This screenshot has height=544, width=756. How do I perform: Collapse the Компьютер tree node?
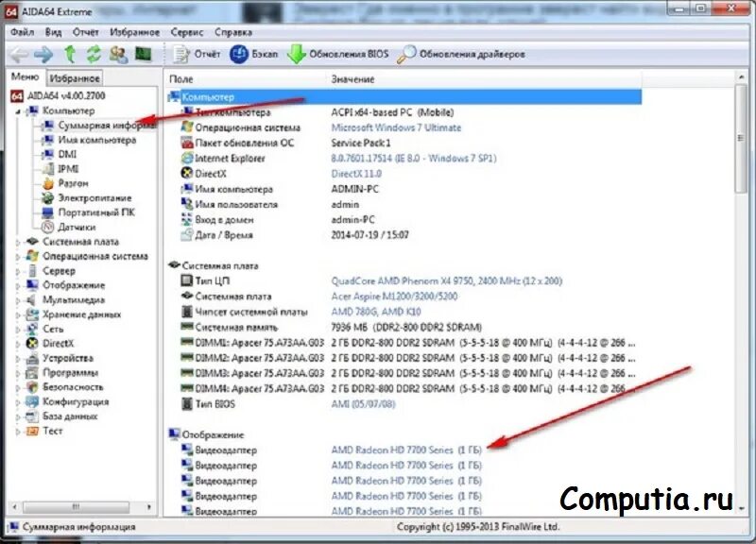(x=18, y=111)
